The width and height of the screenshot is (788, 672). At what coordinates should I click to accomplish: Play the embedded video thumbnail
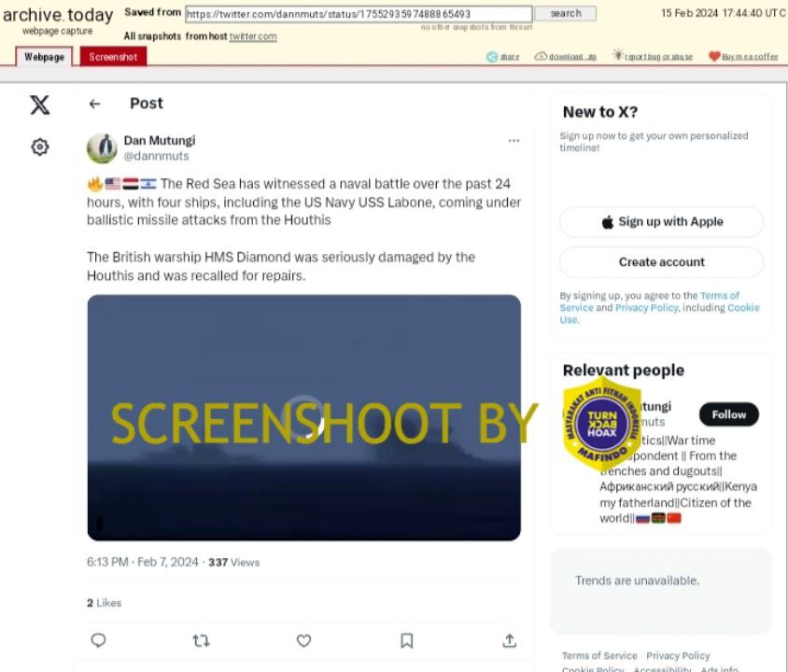(x=304, y=418)
